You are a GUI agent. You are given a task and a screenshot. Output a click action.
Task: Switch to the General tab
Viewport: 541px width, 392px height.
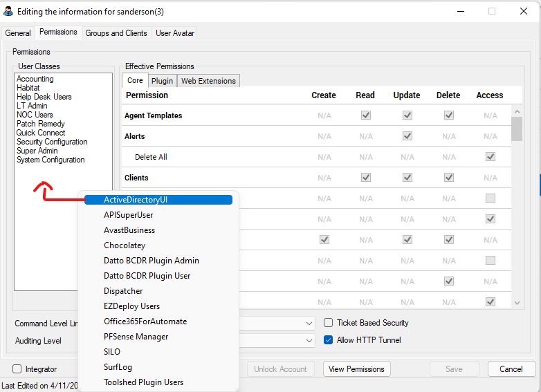[18, 33]
